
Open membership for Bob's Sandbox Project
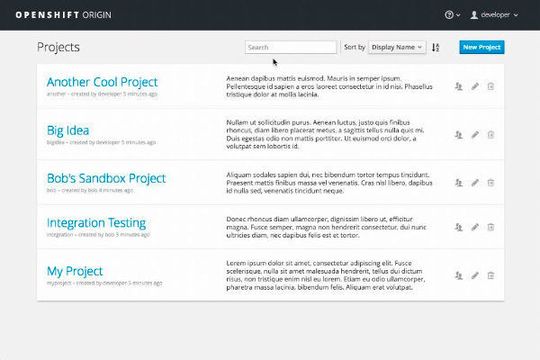click(458, 183)
